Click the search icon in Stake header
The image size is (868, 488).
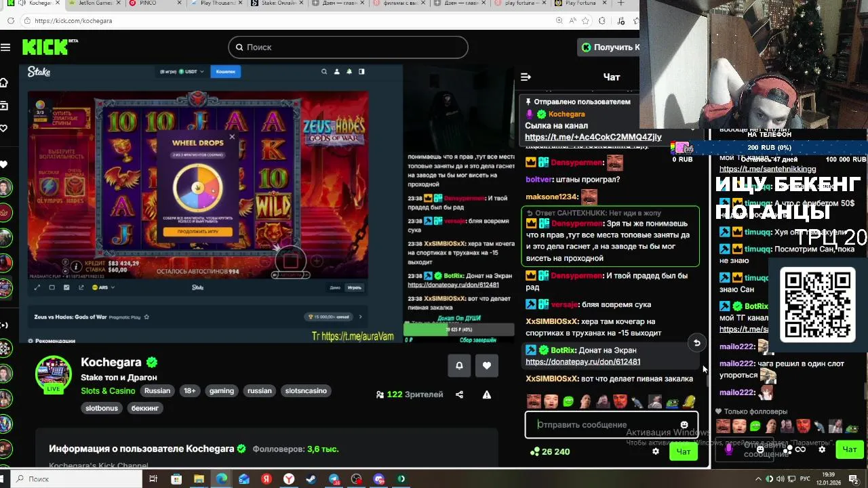[x=324, y=71]
